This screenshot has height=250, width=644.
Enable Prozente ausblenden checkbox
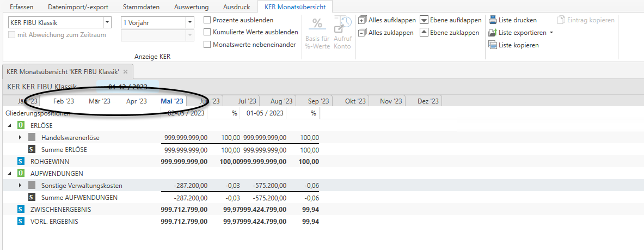point(207,20)
